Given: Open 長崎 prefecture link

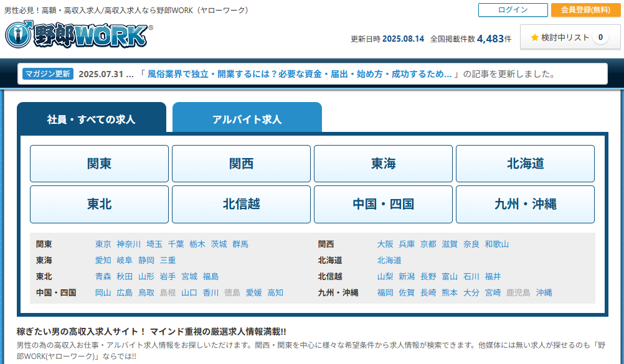Looking at the screenshot, I should coord(428,293).
